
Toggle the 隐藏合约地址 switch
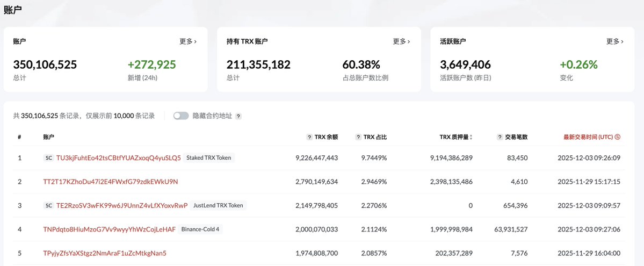click(181, 116)
